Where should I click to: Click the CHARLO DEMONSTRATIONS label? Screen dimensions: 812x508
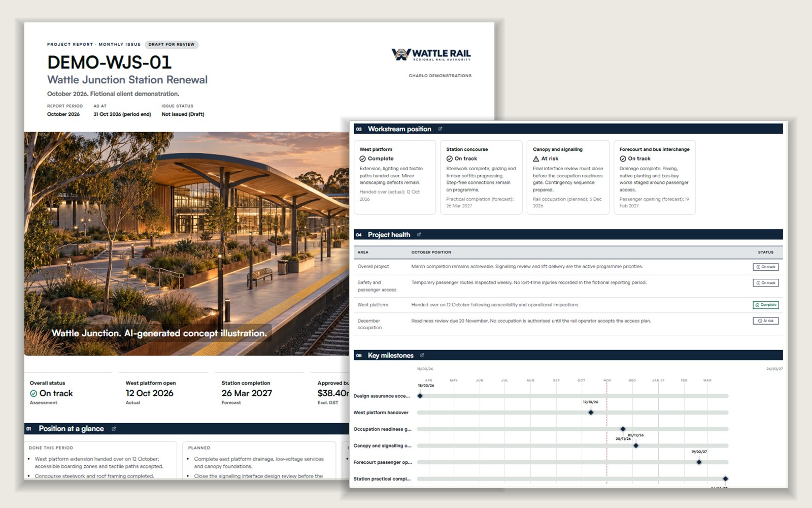click(440, 76)
